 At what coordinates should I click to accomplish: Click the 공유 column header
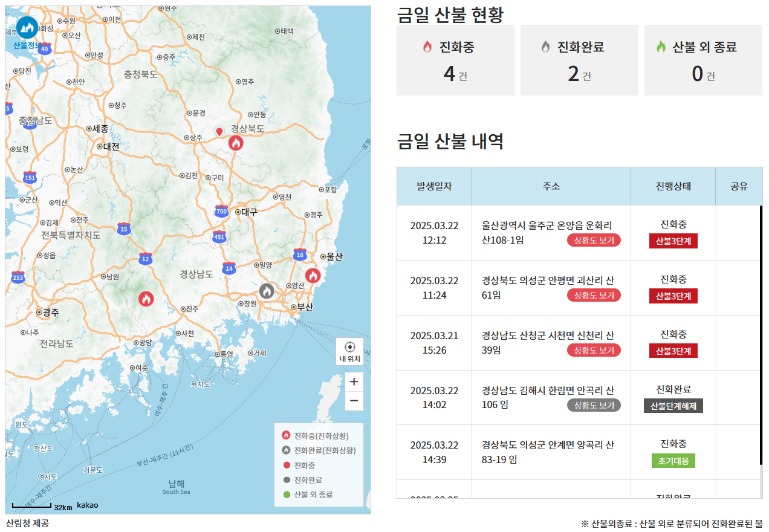coord(739,186)
